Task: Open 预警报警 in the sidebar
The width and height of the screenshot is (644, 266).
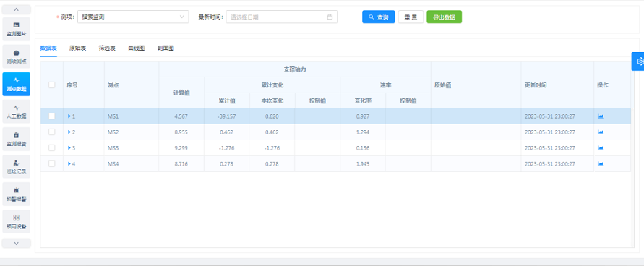Action: pyautogui.click(x=17, y=194)
